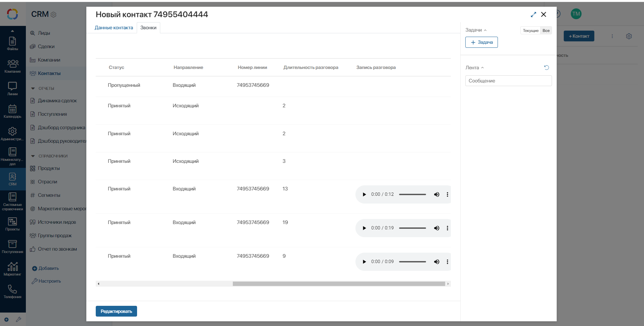Image resolution: width=644 pixels, height=326 pixels.
Task: Open more options on the 0:09 recording
Action: 447,262
